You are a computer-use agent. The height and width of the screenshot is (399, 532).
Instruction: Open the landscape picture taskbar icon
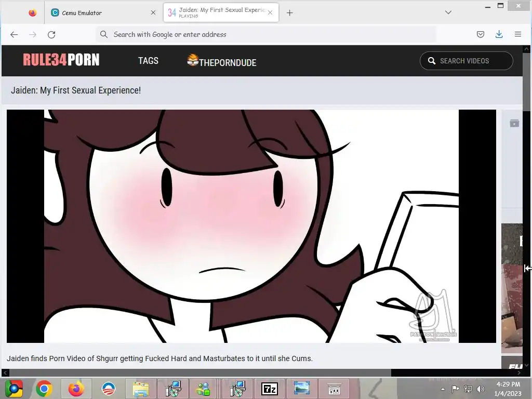pyautogui.click(x=302, y=389)
